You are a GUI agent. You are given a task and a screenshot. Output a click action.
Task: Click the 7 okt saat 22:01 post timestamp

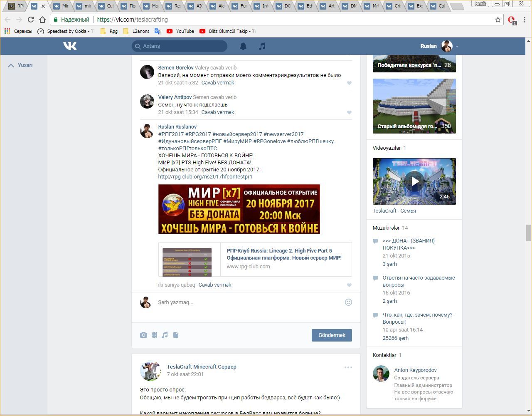pyautogui.click(x=185, y=374)
